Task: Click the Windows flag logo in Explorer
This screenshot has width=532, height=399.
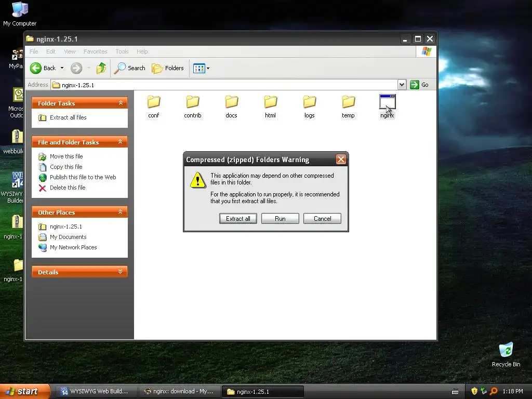Action: pos(426,51)
